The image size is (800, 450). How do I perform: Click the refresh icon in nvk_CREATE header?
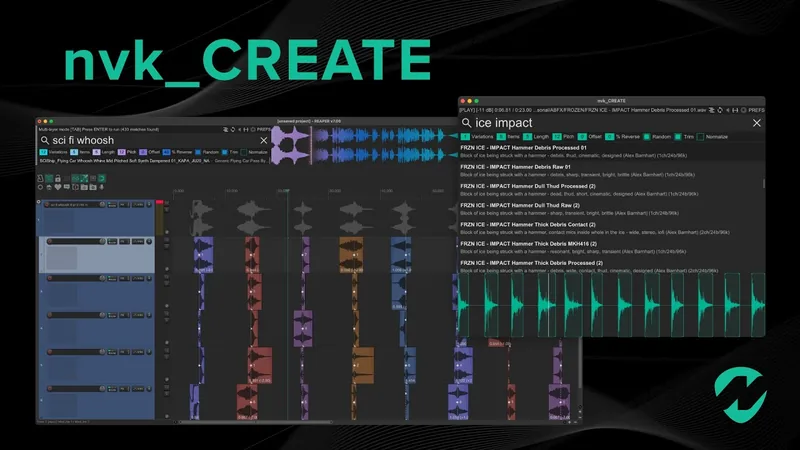click(720, 110)
